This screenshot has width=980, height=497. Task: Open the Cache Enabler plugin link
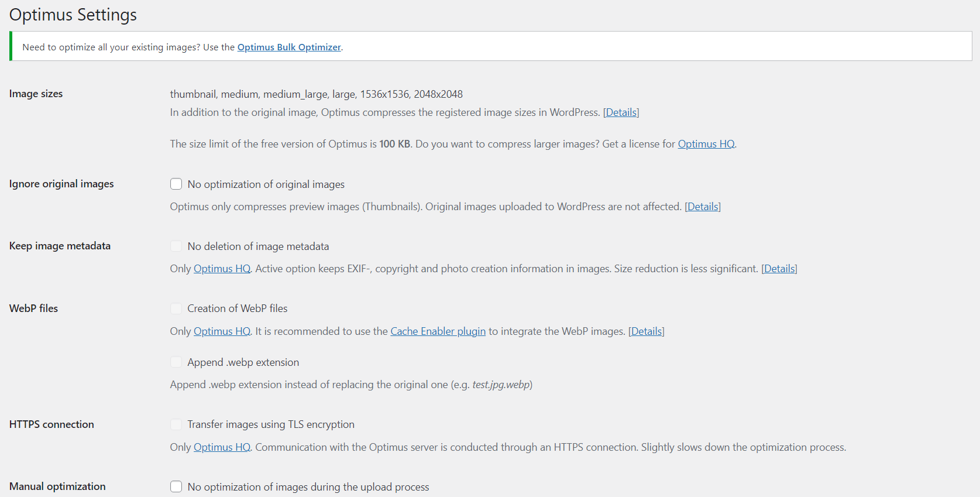click(x=438, y=331)
